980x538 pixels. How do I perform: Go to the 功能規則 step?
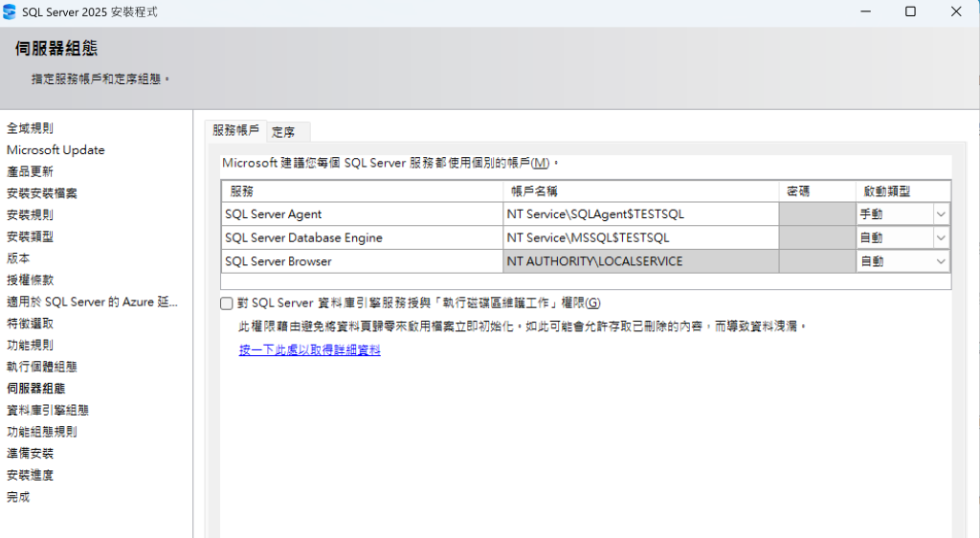point(30,345)
